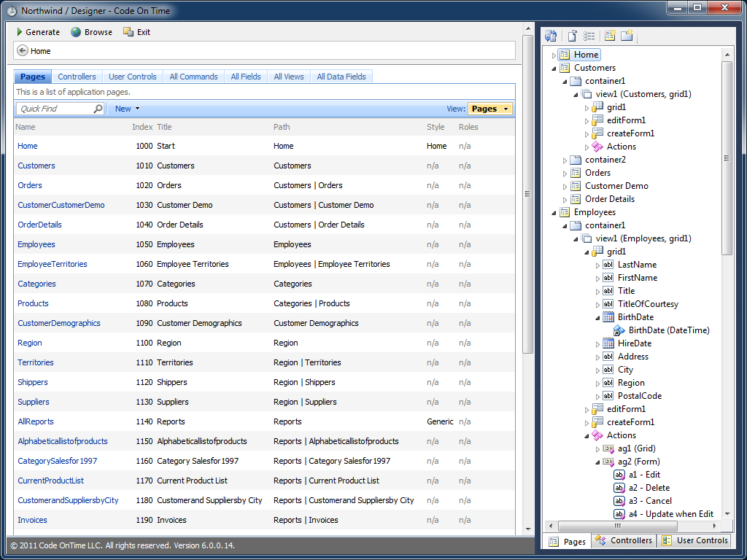Screen dimensions: 747x560
Task: Click the Quick Find magnifier icon
Action: point(98,109)
